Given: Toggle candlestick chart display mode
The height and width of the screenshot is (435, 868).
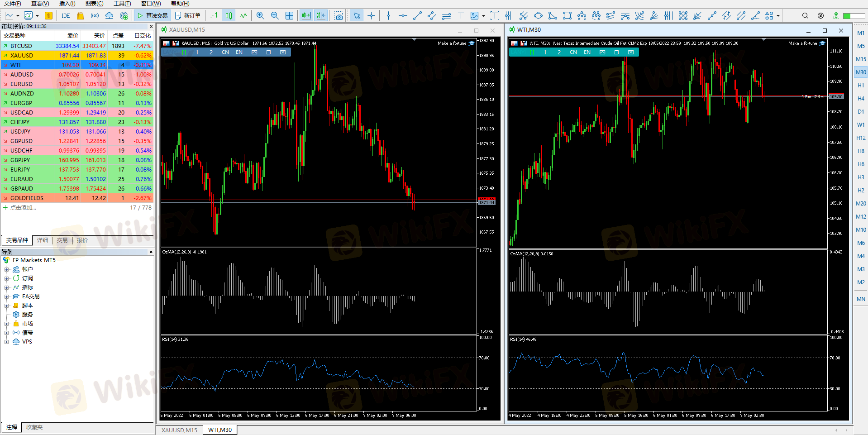Looking at the screenshot, I should 229,16.
